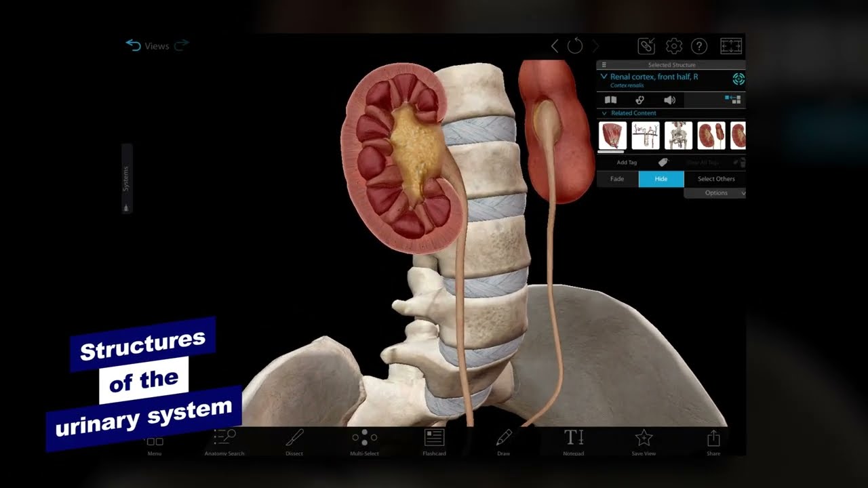Open the book definition icon

610,100
